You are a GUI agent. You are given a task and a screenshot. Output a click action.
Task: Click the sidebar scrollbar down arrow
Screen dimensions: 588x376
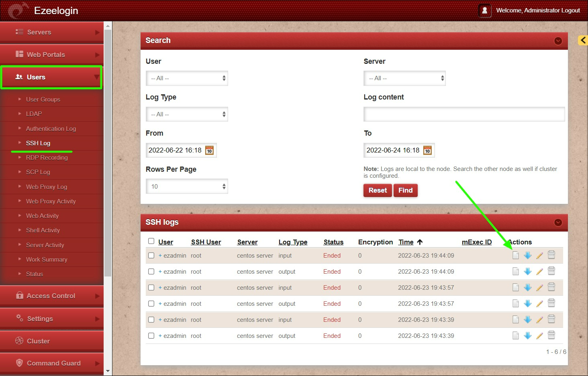pyautogui.click(x=108, y=371)
